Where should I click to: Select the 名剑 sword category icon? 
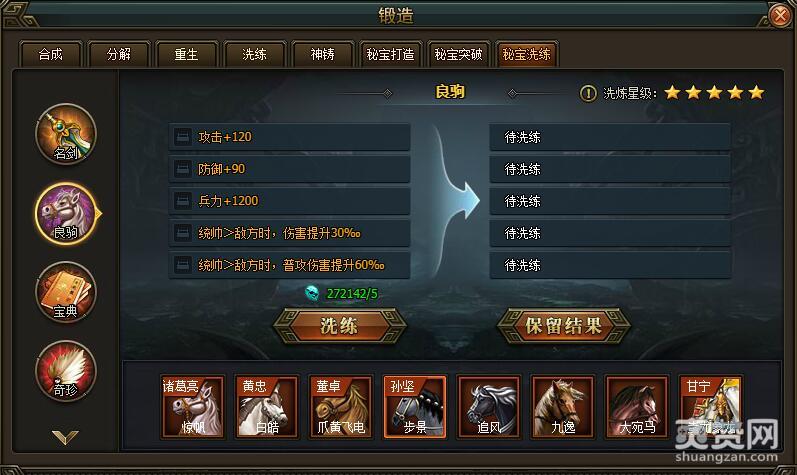[66, 134]
